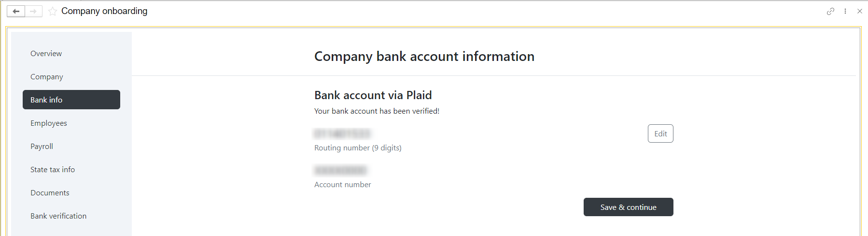
Task: Mark Company onboarding as favorite with star
Action: pyautogui.click(x=52, y=11)
